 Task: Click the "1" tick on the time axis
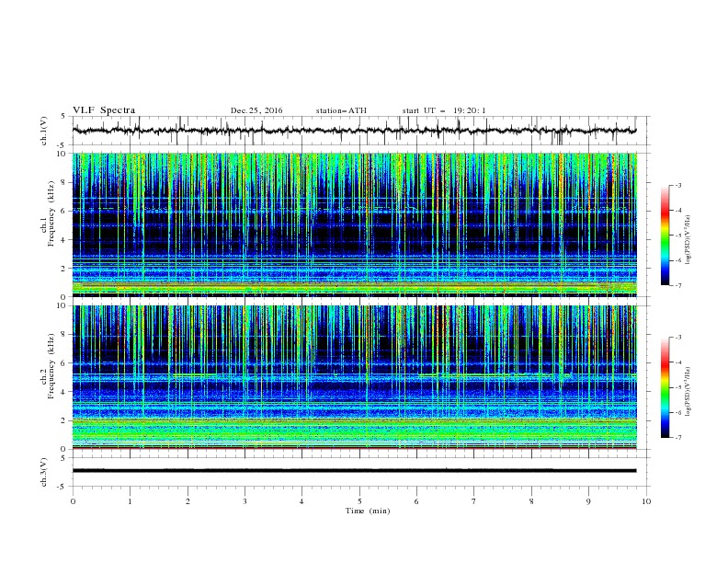tap(130, 501)
